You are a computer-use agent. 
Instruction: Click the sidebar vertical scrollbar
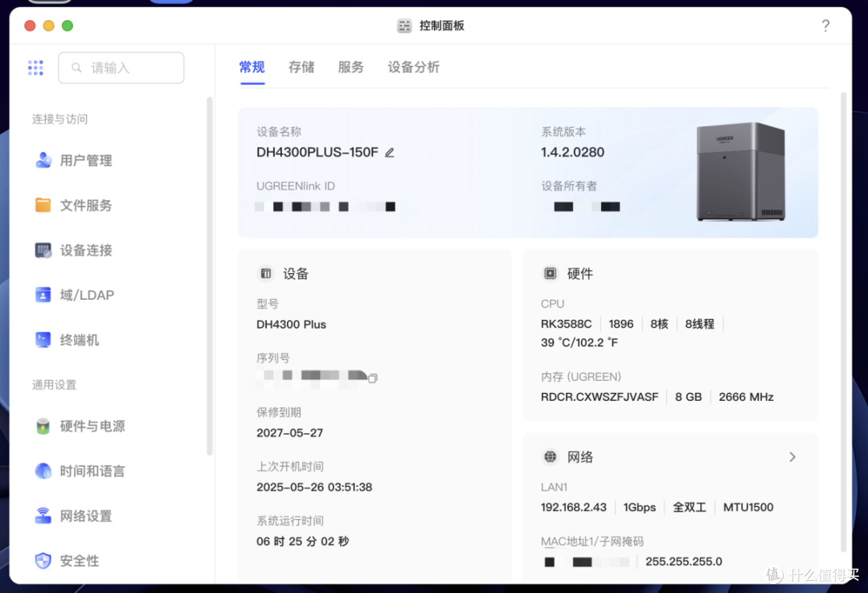[210, 276]
